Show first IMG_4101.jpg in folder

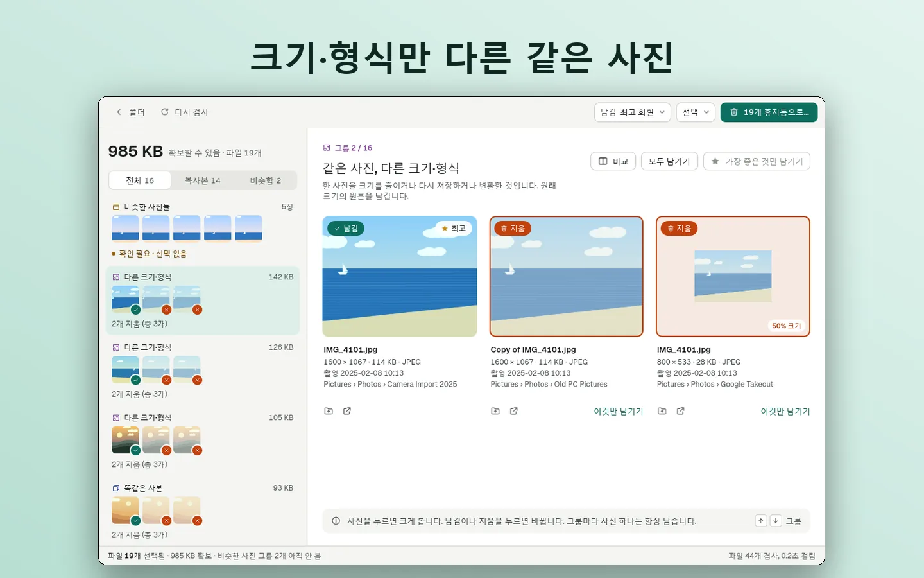[x=329, y=411]
